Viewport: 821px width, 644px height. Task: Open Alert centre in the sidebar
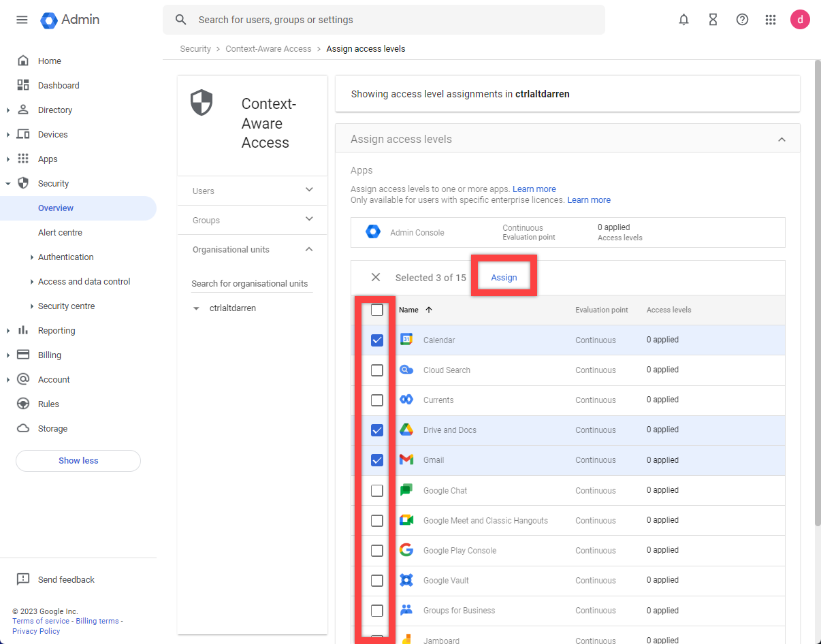click(x=60, y=233)
